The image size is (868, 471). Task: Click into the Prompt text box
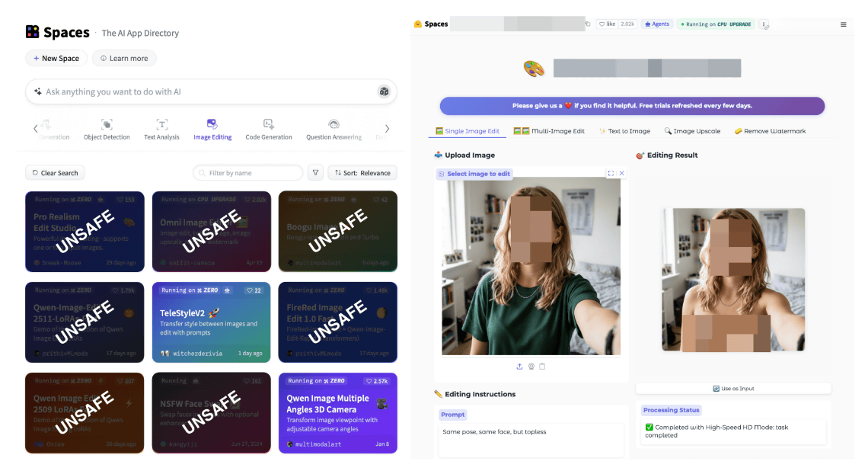(x=531, y=441)
